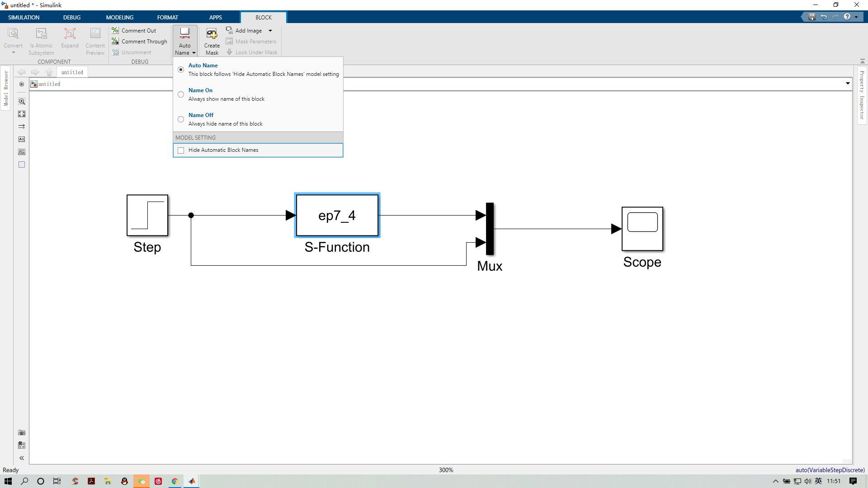Click the Zoom tool in left palette
Screen dimensions: 868x488
point(22,102)
